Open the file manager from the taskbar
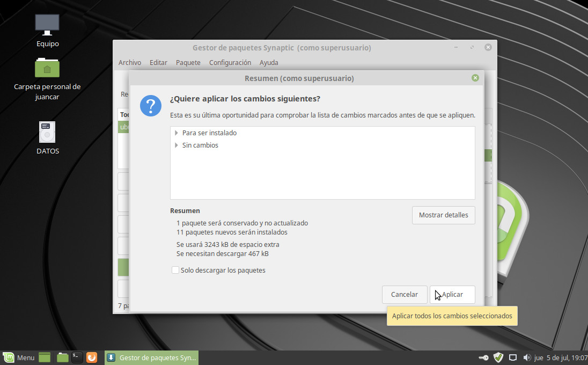This screenshot has width=588, height=365. pos(63,357)
